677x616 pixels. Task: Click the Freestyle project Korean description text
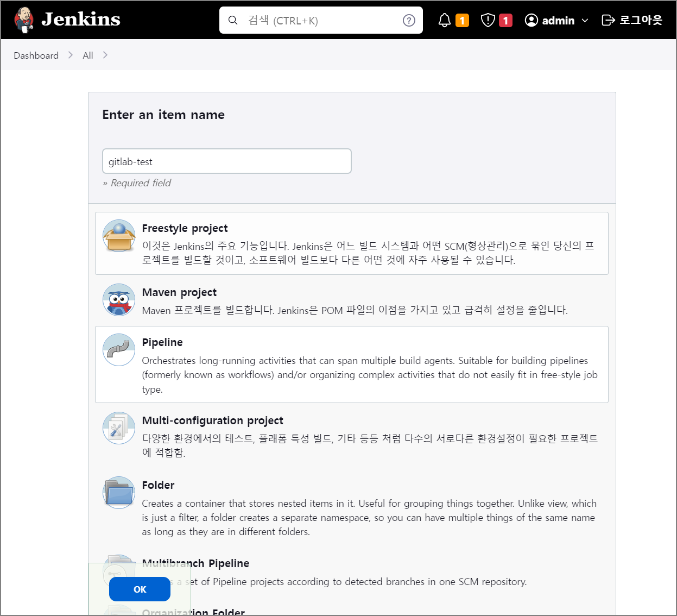click(x=368, y=253)
